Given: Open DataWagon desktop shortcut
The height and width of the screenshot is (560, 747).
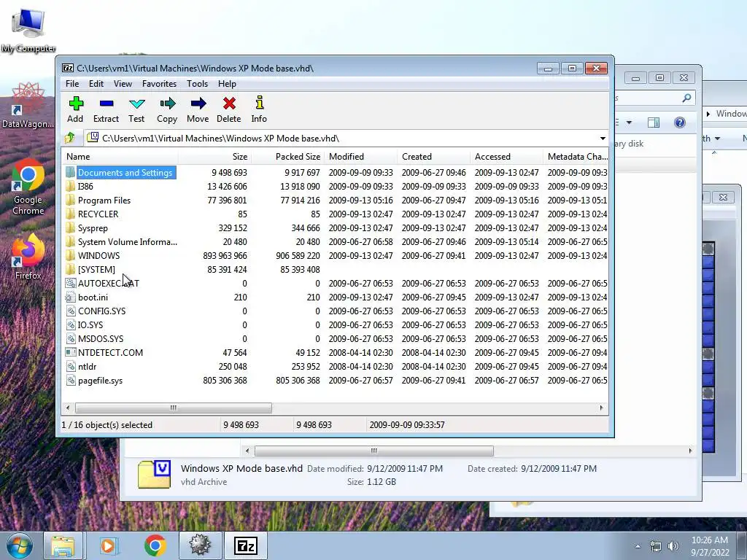Looking at the screenshot, I should pyautogui.click(x=28, y=105).
